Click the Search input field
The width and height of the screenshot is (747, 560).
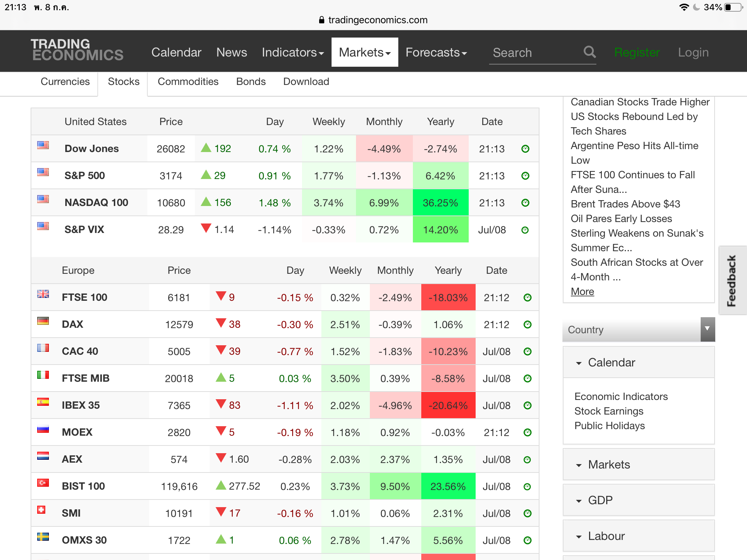(x=533, y=53)
